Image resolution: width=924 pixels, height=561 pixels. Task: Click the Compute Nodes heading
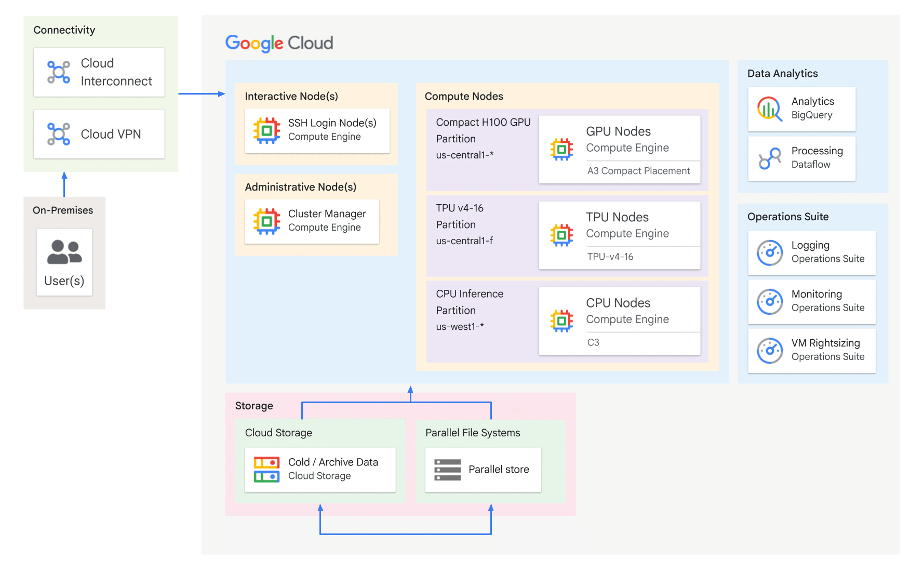(464, 96)
